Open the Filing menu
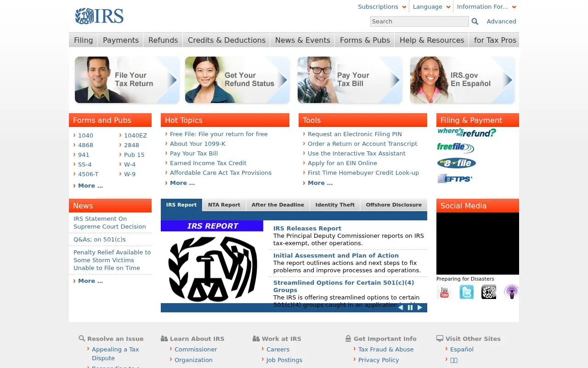The image size is (588, 368). (83, 40)
